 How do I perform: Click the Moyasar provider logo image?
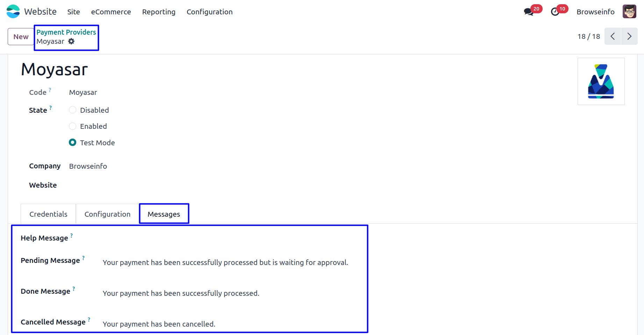coord(601,81)
